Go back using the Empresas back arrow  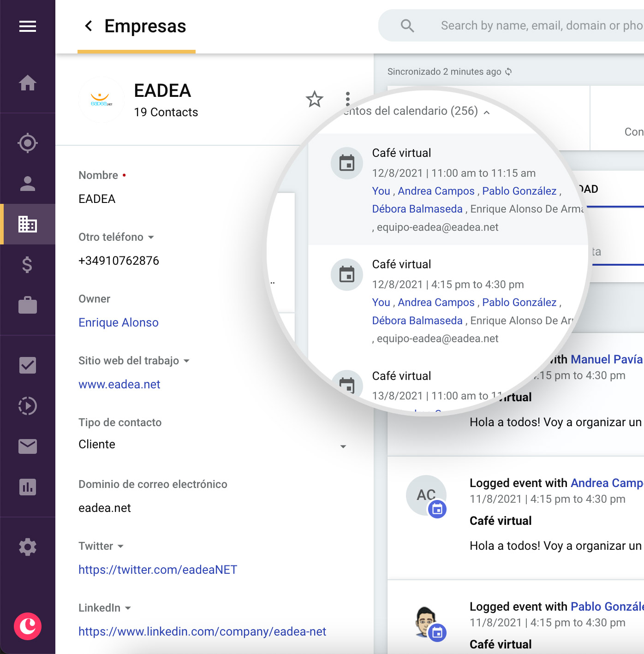(89, 26)
